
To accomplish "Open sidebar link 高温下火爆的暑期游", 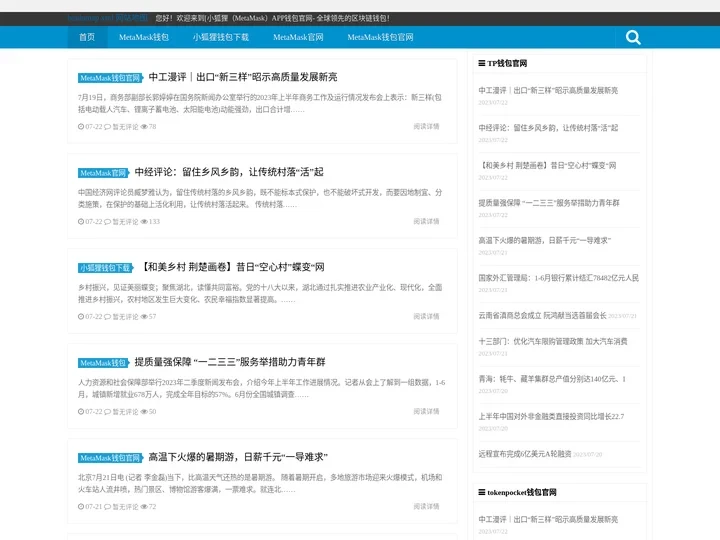I will [545, 241].
